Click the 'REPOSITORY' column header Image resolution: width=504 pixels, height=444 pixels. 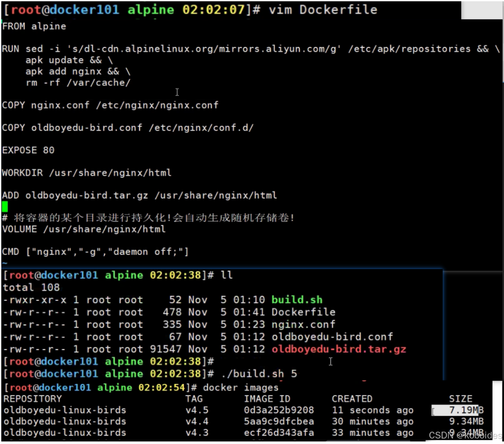[33, 399]
